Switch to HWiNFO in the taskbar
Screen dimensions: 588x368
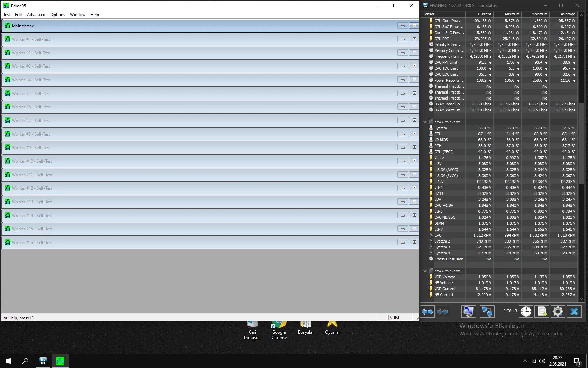point(43,361)
